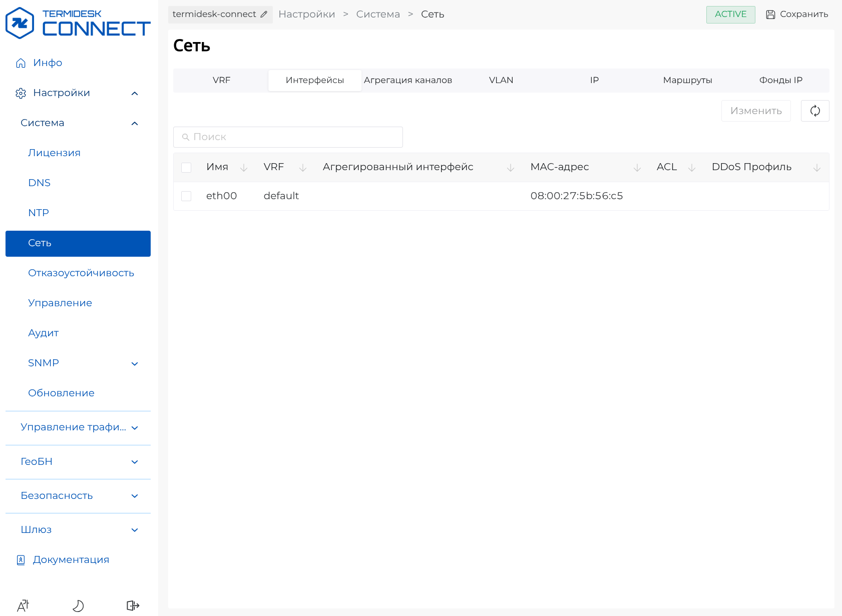
Task: Click the refresh icon button
Action: coord(814,111)
